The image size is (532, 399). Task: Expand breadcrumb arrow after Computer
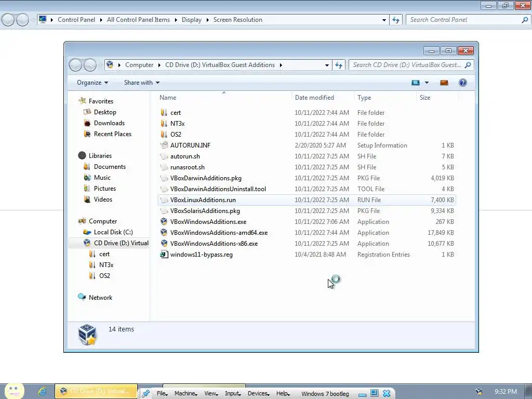coord(159,65)
